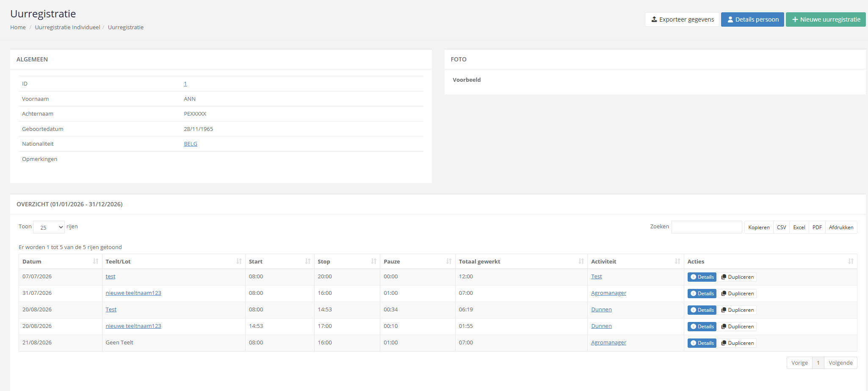
Task: Open Dunnen activity in 08:00 20/08 row
Action: (601, 310)
